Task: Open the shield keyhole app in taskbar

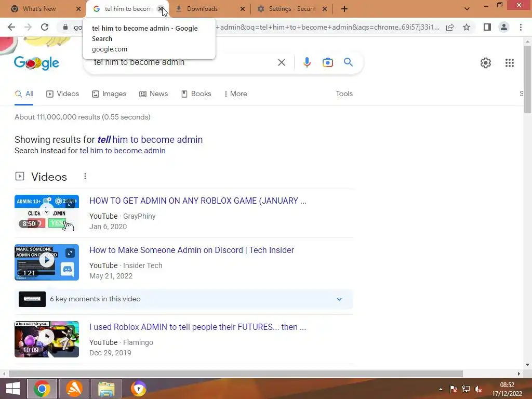Action: point(138,389)
